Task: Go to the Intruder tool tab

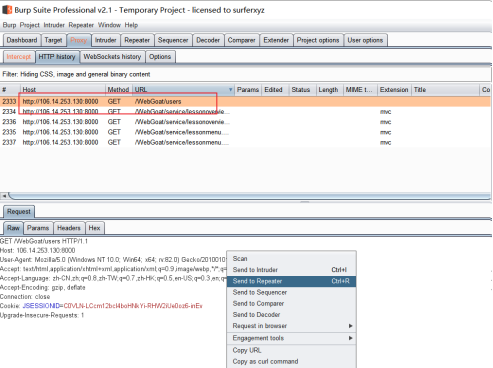Action: [x=105, y=40]
